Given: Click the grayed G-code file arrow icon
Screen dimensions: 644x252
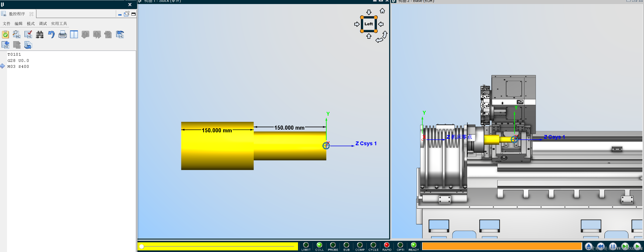Looking at the screenshot, I should [x=108, y=34].
